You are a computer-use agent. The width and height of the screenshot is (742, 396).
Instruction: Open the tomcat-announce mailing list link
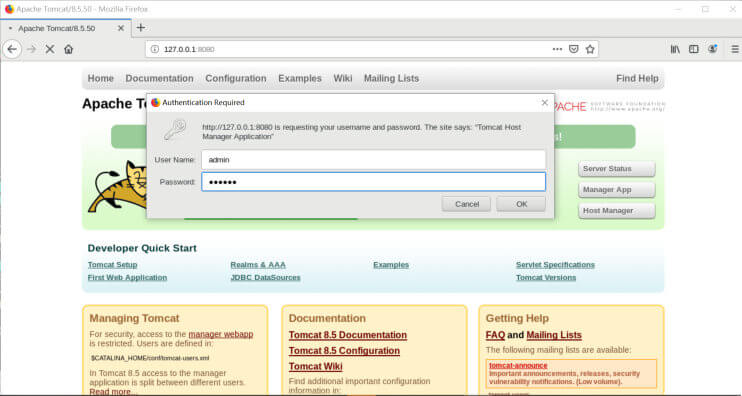click(x=518, y=365)
